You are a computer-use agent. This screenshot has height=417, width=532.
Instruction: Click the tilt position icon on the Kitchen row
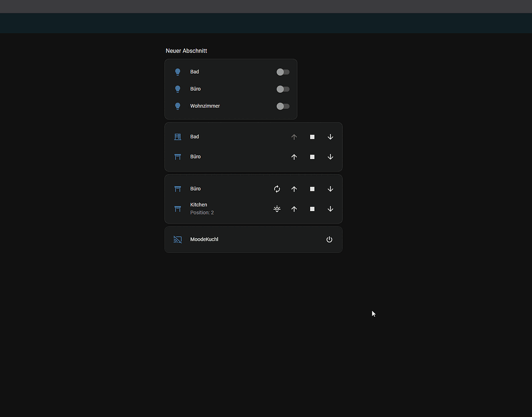(x=277, y=208)
